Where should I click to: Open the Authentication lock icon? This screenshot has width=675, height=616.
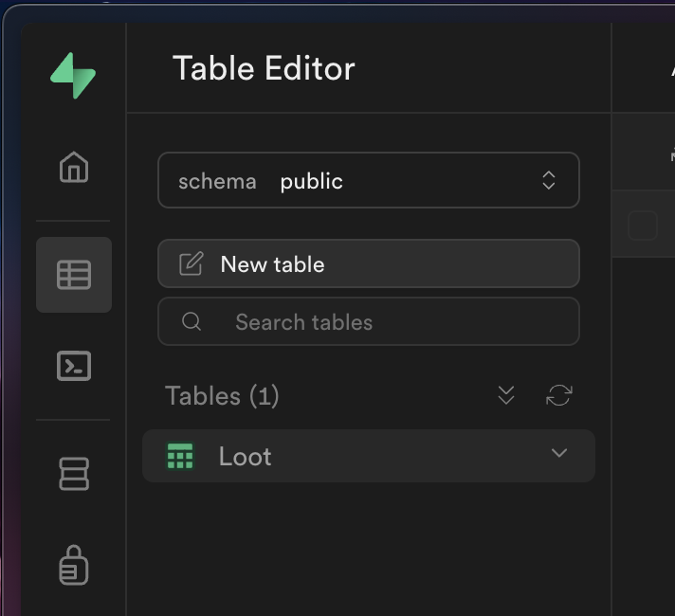(74, 566)
